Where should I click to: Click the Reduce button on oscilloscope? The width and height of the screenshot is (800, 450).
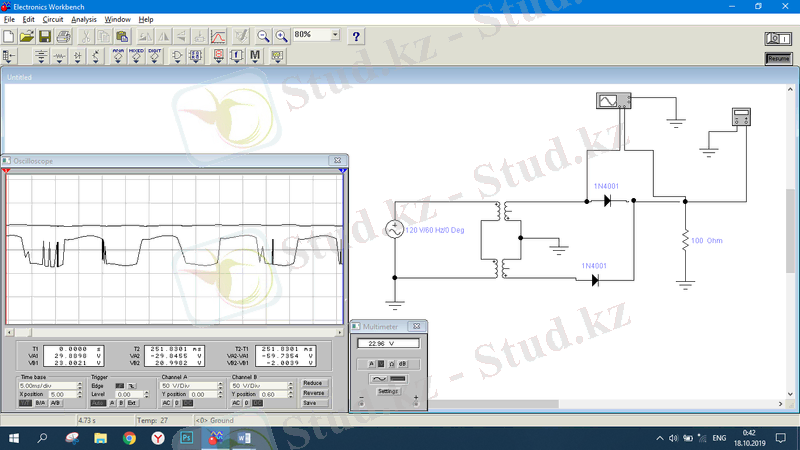313,383
